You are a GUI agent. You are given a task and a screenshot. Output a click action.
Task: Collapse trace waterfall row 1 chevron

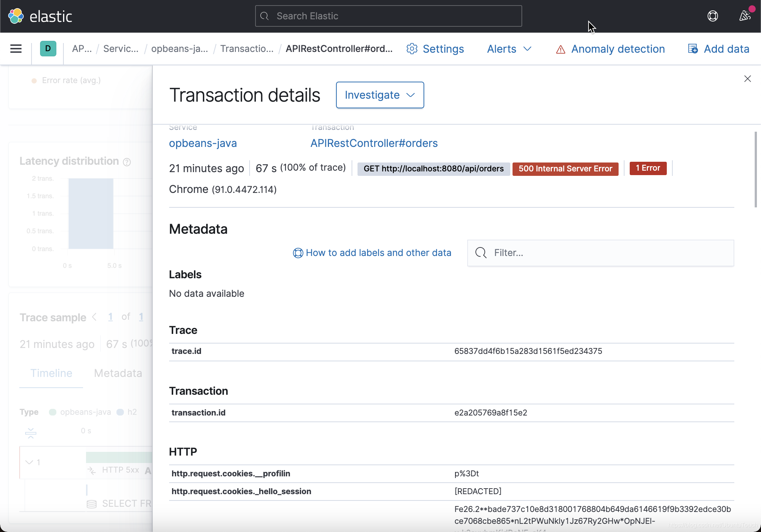[29, 462]
